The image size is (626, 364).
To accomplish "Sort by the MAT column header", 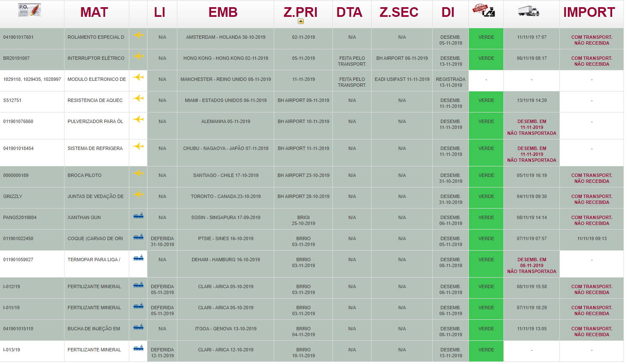I will pyautogui.click(x=94, y=12).
